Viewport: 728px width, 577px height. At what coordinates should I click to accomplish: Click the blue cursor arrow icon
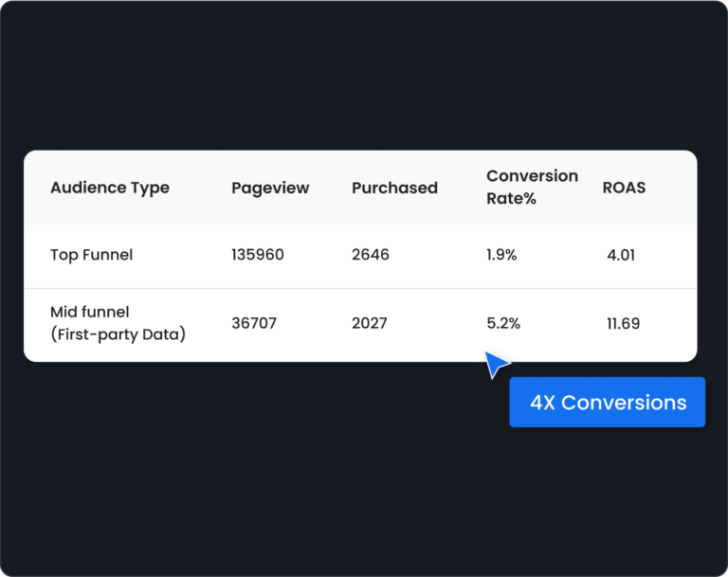tap(497, 365)
